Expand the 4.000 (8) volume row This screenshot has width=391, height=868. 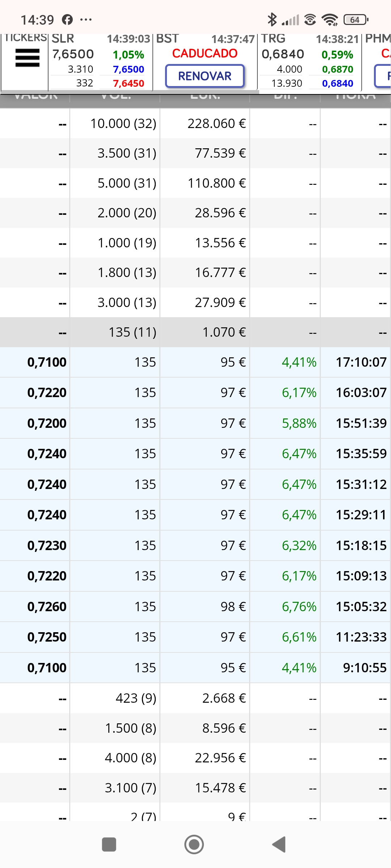tap(195, 758)
